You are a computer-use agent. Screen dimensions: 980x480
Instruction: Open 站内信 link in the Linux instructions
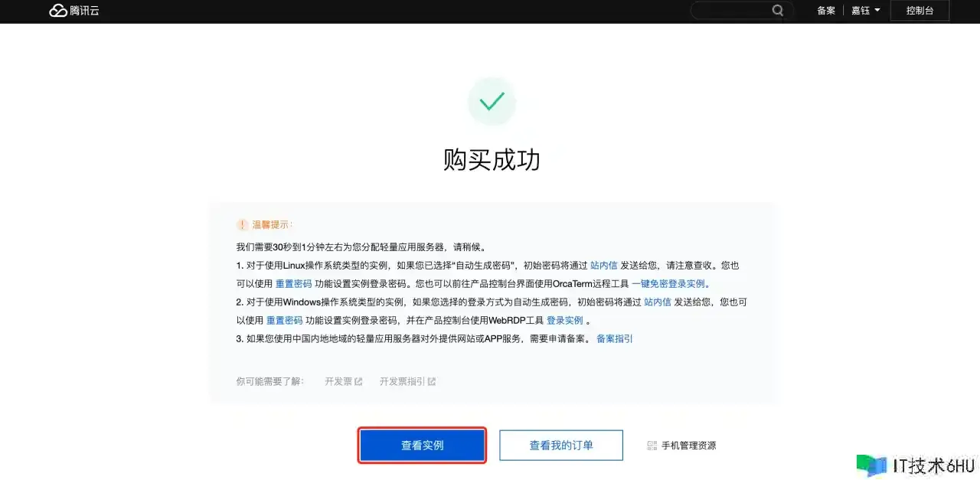[603, 266]
